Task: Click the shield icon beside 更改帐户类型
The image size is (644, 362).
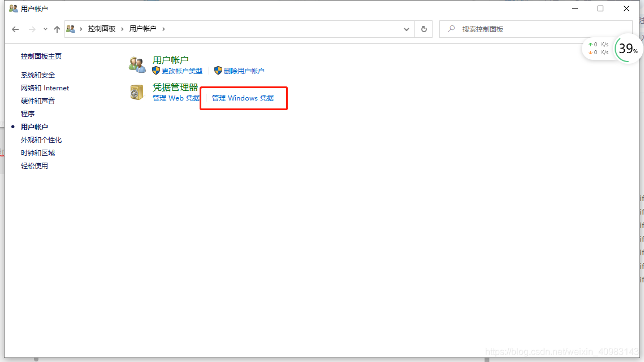Action: [x=156, y=71]
